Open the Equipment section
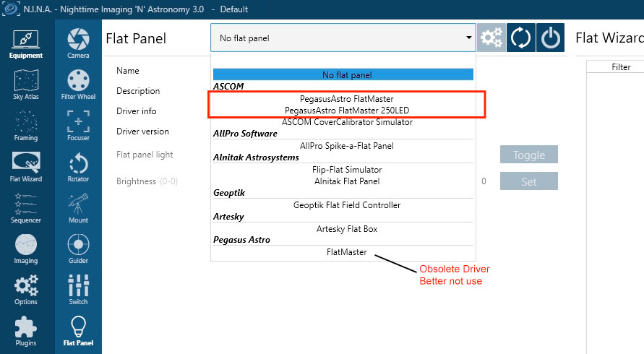The width and height of the screenshot is (644, 354). (26, 44)
